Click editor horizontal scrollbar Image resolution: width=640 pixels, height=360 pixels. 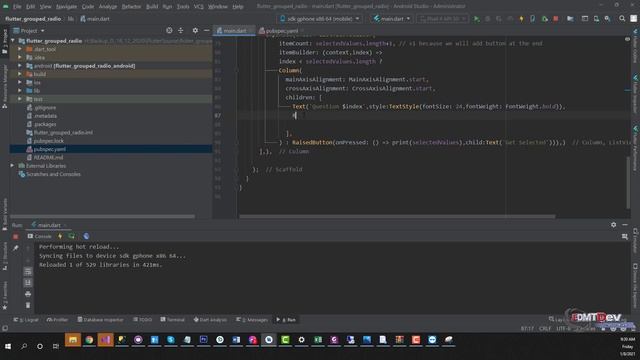(397, 216)
